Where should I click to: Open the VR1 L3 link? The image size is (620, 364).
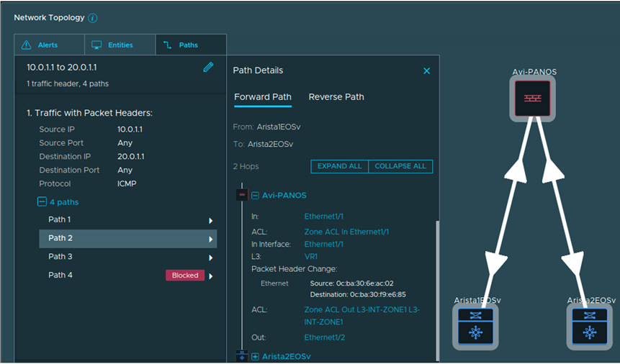pos(311,256)
